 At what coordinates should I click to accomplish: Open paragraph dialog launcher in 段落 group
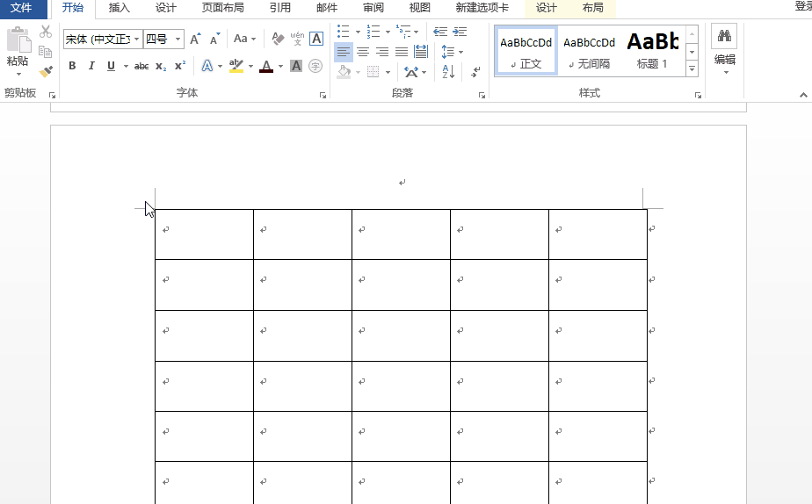[x=482, y=95]
